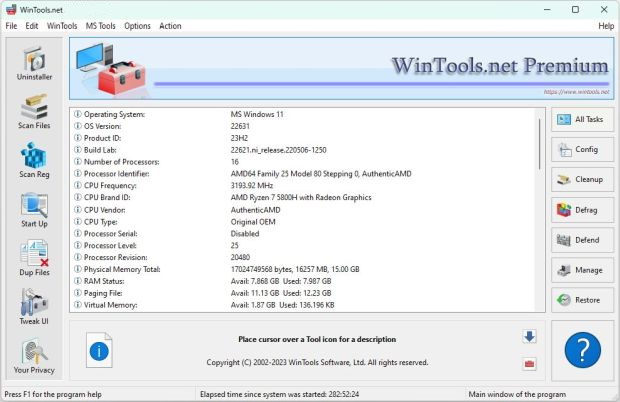Click 'Main window of the program' status text
This screenshot has width=620, height=402.
[x=517, y=394]
